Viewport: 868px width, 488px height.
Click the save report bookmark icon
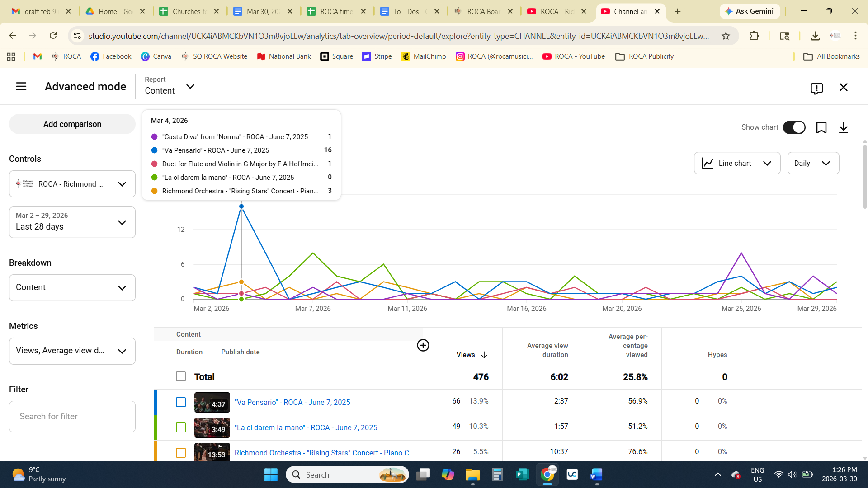[x=821, y=127]
